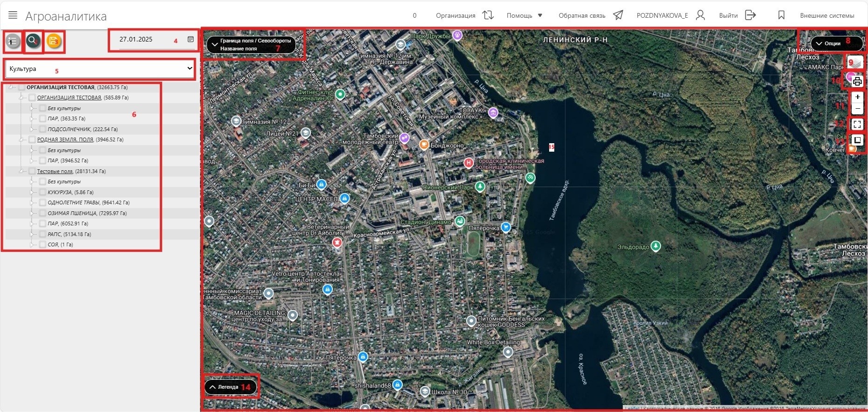
Task: Zoom out the map with minus
Action: pyautogui.click(x=857, y=109)
